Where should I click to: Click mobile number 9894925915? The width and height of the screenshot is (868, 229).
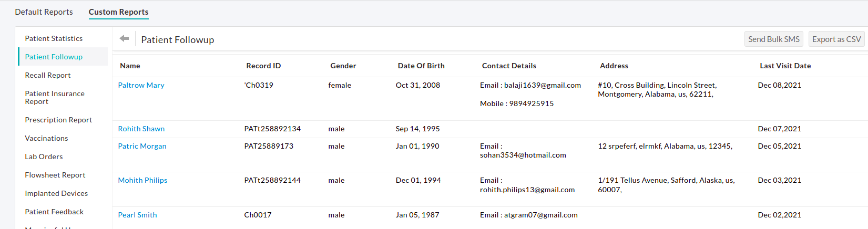(x=532, y=103)
